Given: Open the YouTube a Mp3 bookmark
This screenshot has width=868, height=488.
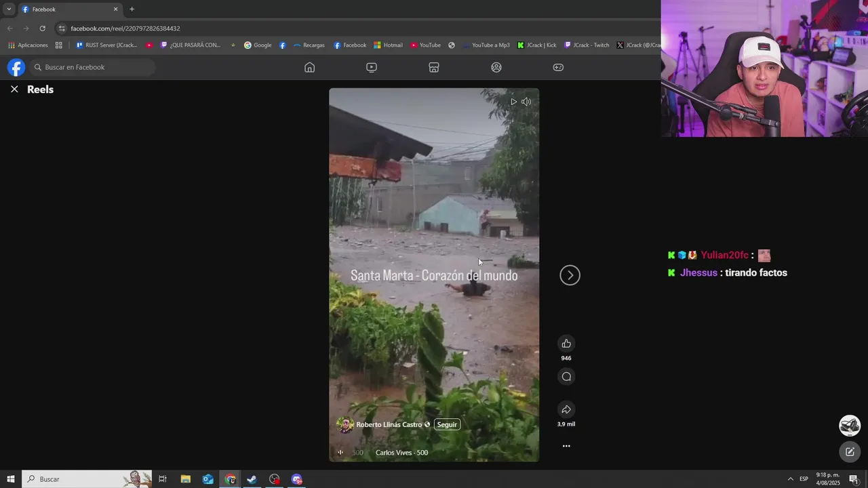Looking at the screenshot, I should (486, 45).
